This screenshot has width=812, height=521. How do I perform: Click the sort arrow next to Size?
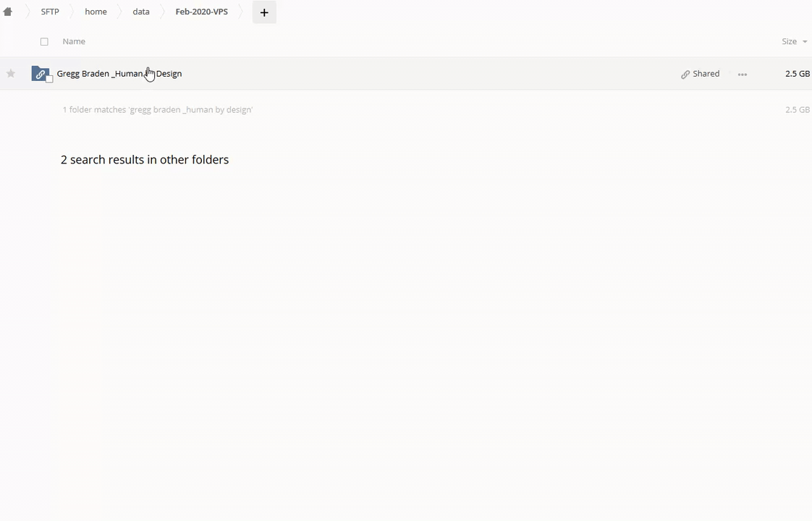click(805, 42)
